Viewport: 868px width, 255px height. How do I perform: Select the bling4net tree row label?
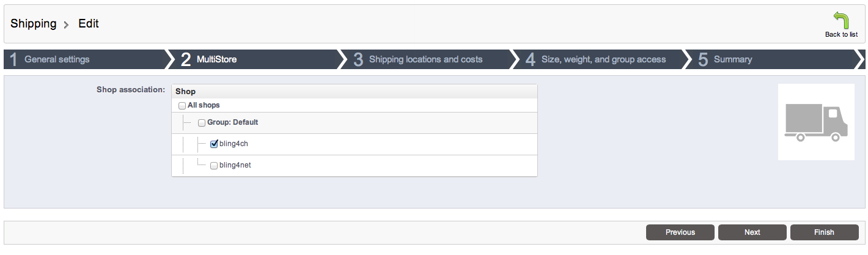(x=235, y=165)
